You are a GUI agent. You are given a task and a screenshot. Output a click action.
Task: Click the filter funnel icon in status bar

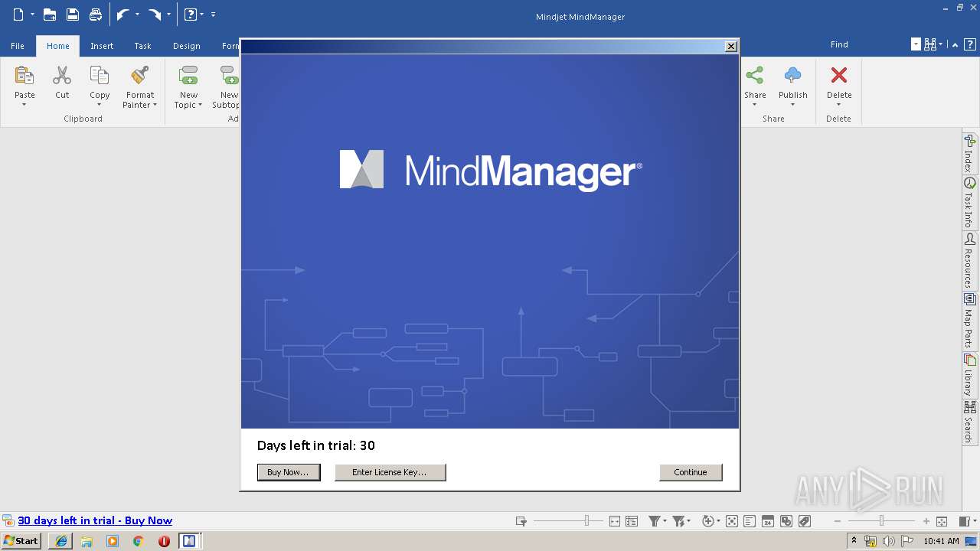click(655, 521)
